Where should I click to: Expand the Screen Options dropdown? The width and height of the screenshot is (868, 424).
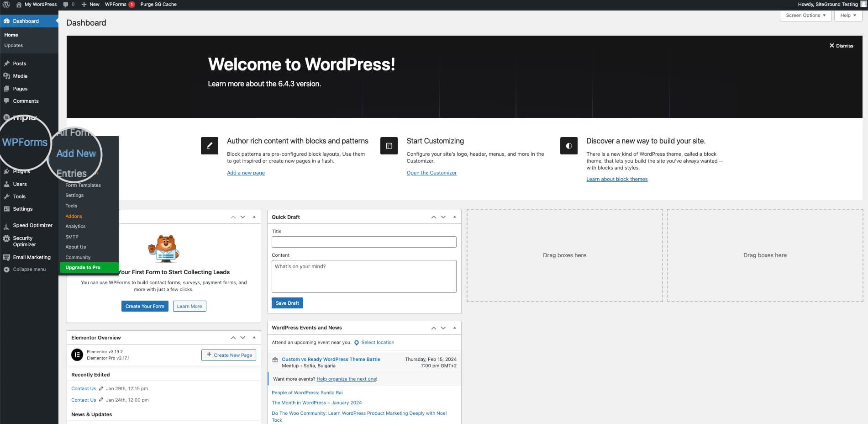coord(805,15)
